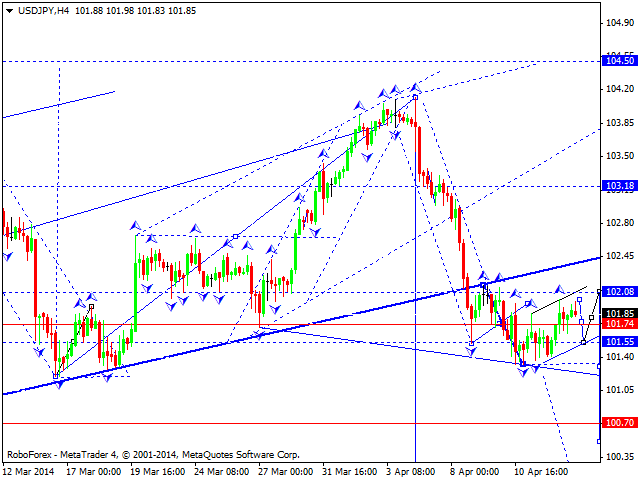Click the square anchor at mid-March low
This screenshot has width=640, height=480.
56,376
